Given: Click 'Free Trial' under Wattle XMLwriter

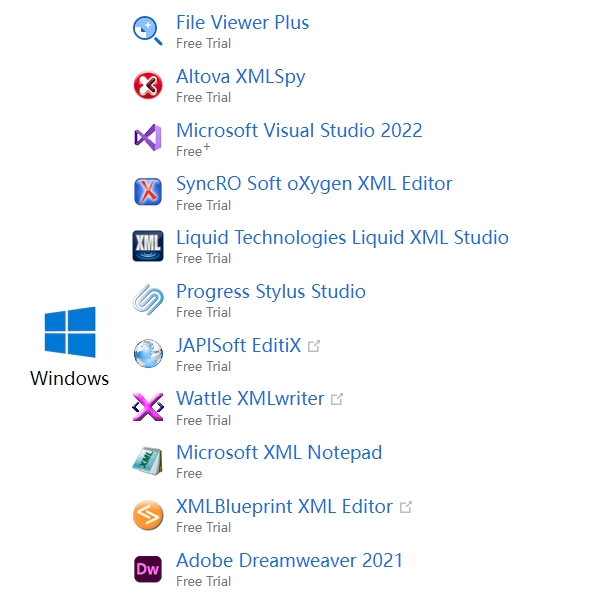Looking at the screenshot, I should coord(203,420).
